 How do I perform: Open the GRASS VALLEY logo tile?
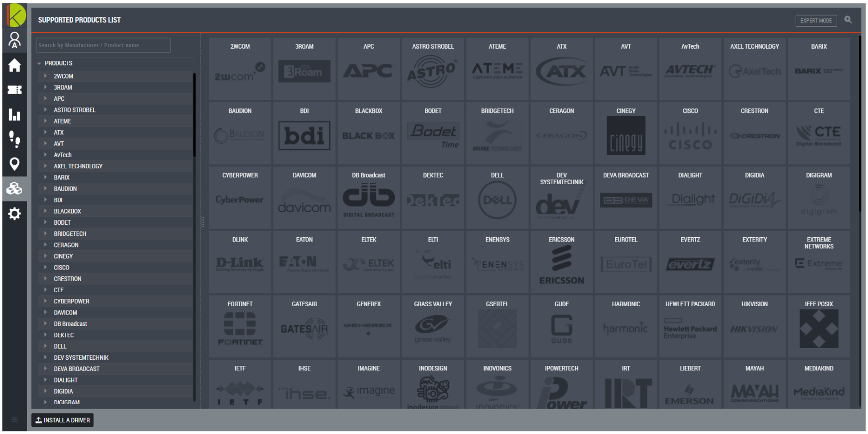[x=433, y=326]
